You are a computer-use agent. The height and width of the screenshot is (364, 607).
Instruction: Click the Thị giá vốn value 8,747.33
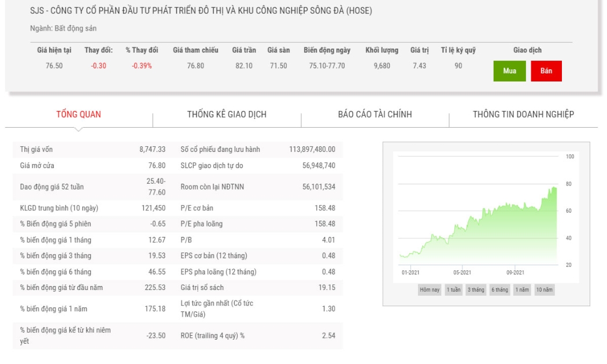153,149
